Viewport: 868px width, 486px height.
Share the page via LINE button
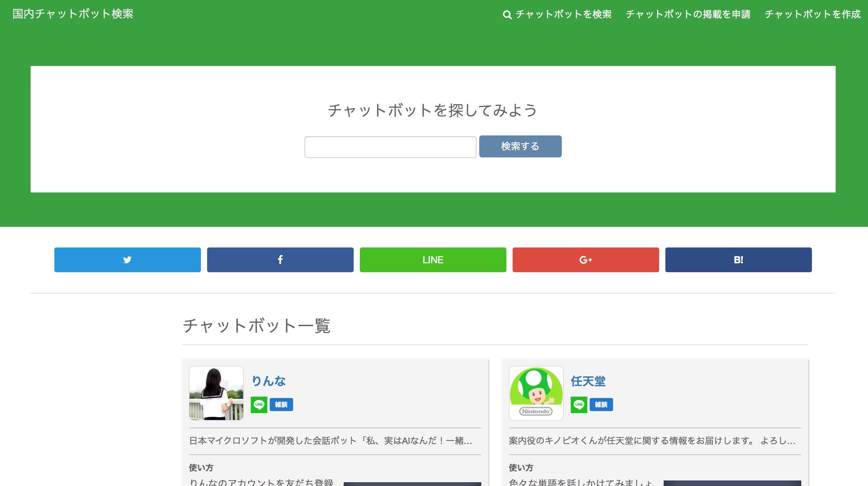coord(433,260)
